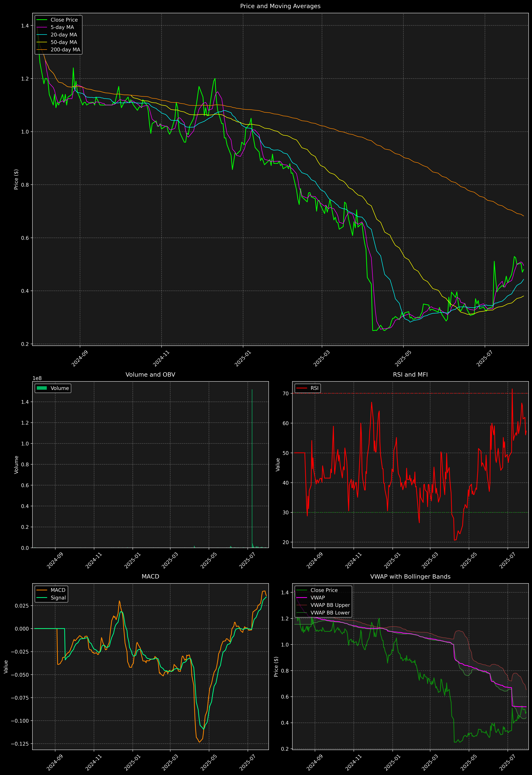Select the 'MACD' legend entry in the MACD chart
Image resolution: width=532 pixels, height=775 pixels.
pyautogui.click(x=58, y=590)
